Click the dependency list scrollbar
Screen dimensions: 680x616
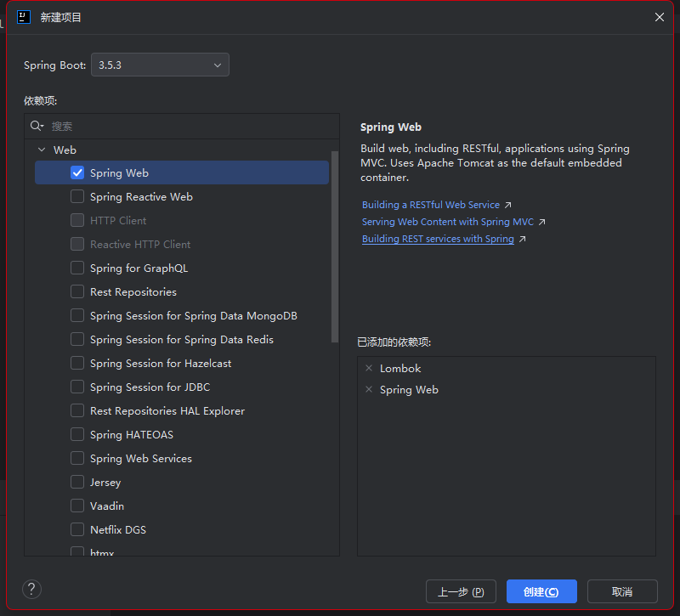334,246
